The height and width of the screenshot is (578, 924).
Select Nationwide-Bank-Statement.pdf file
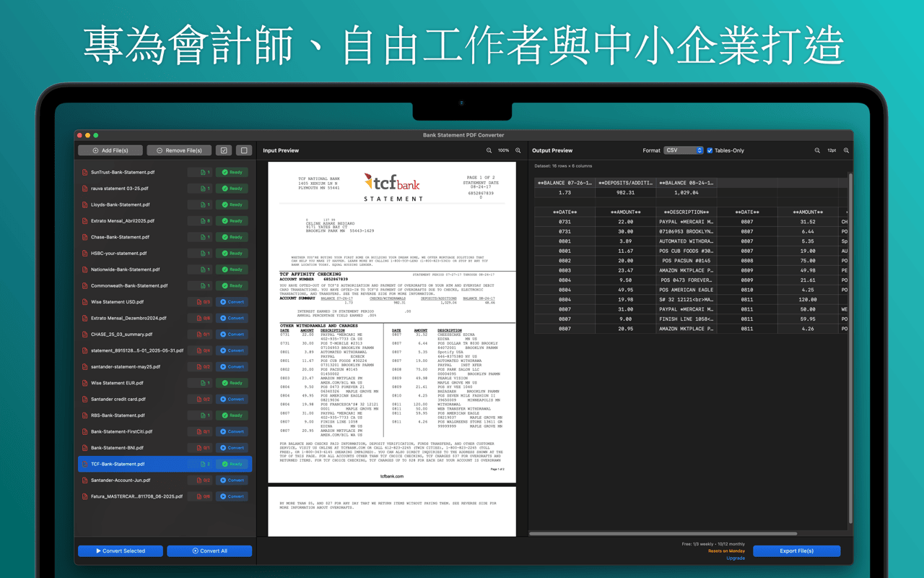pyautogui.click(x=165, y=269)
